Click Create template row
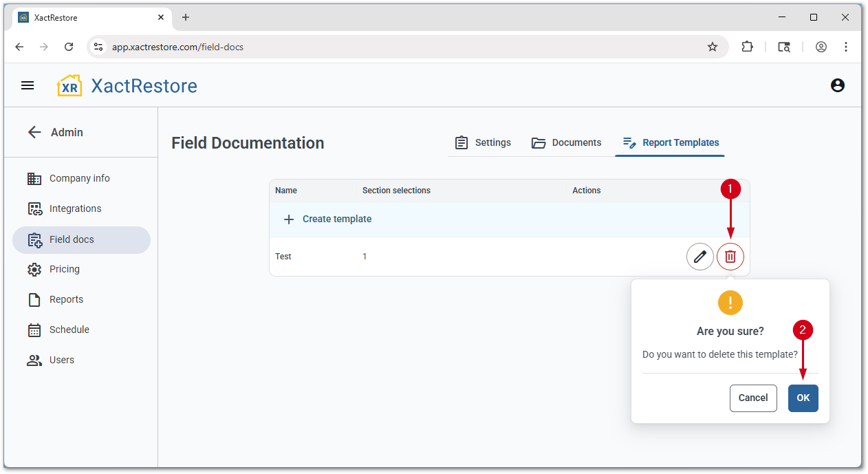The width and height of the screenshot is (868, 474). coord(337,219)
